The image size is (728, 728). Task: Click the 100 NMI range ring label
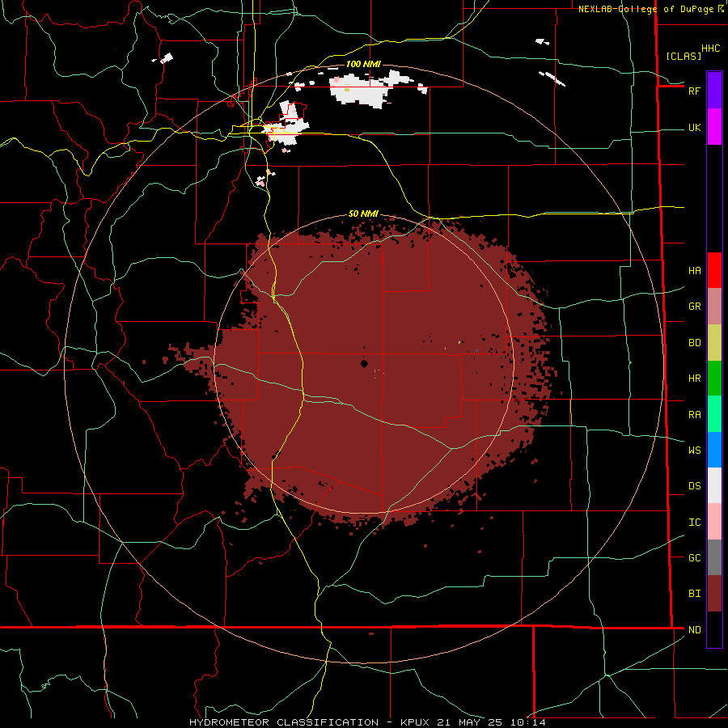click(x=363, y=64)
